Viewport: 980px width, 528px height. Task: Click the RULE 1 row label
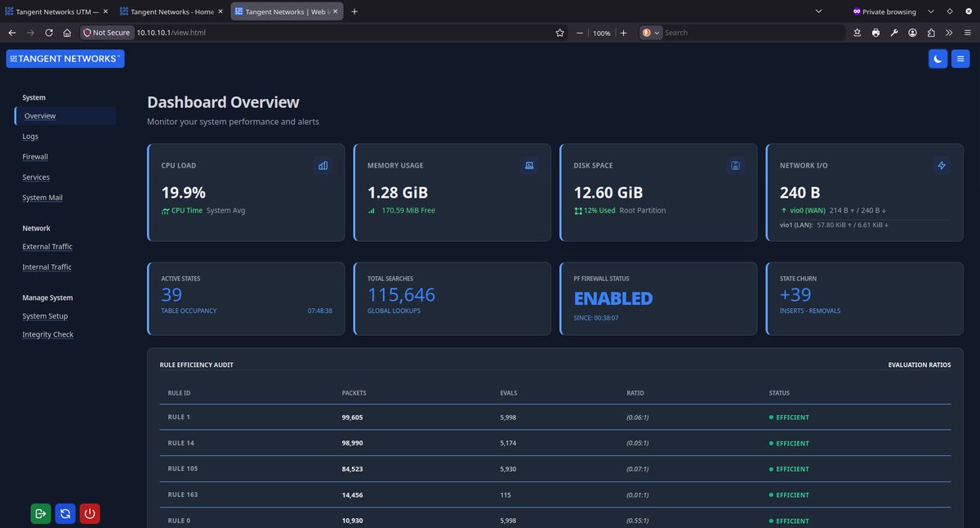179,418
